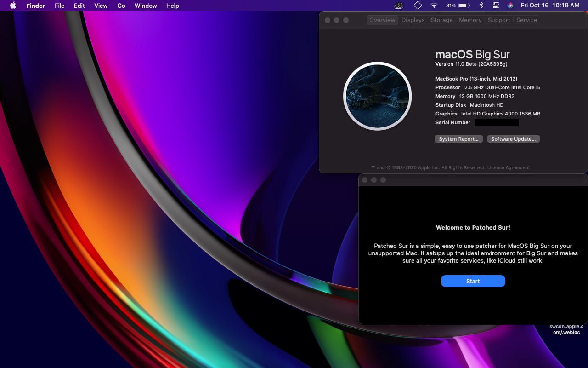This screenshot has height=368, width=588.
Task: Open the Apple menu
Action: (x=13, y=6)
